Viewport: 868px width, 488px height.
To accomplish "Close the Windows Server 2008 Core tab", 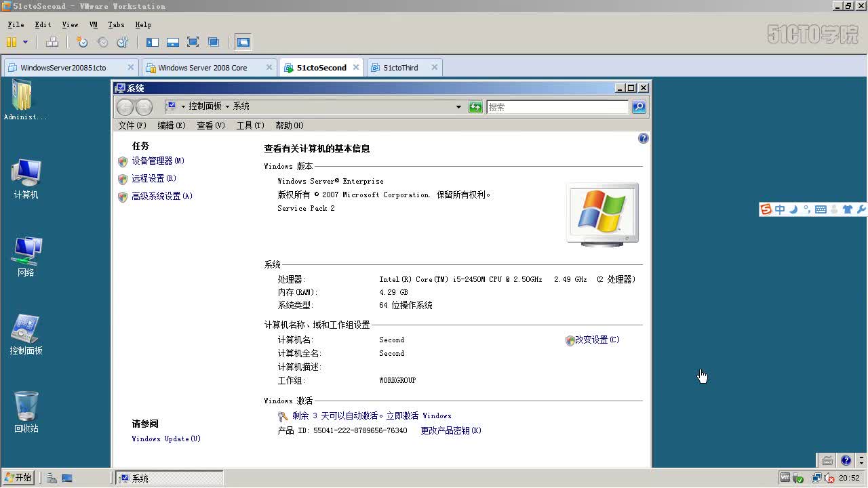I will pos(269,68).
